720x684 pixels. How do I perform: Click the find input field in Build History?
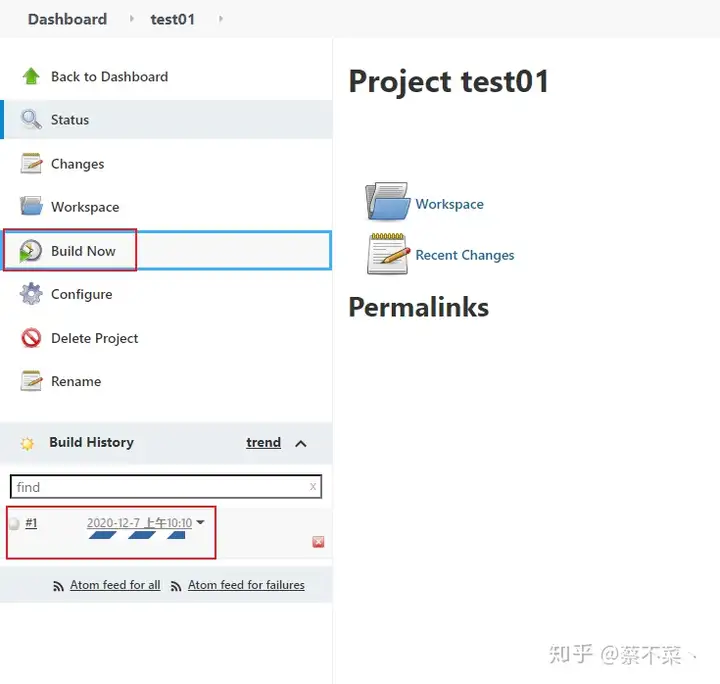pyautogui.click(x=166, y=487)
